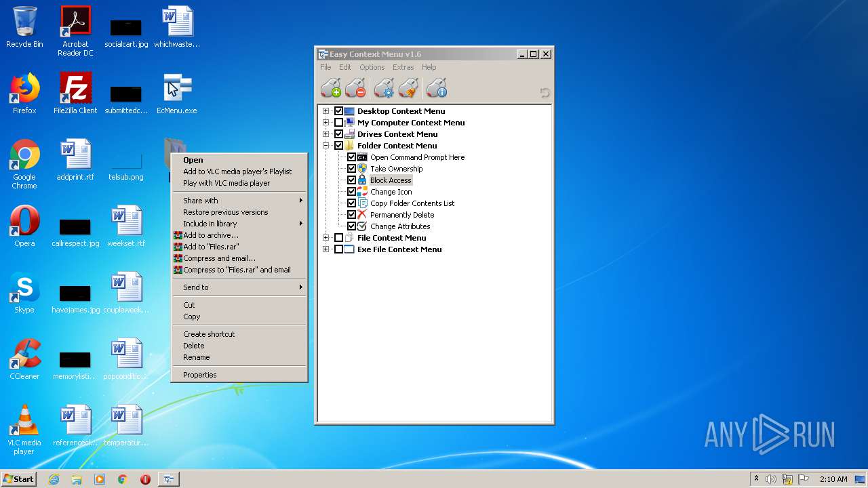This screenshot has width=868, height=488.
Task: Open Windows Explorer from the taskbar
Action: pyautogui.click(x=77, y=479)
